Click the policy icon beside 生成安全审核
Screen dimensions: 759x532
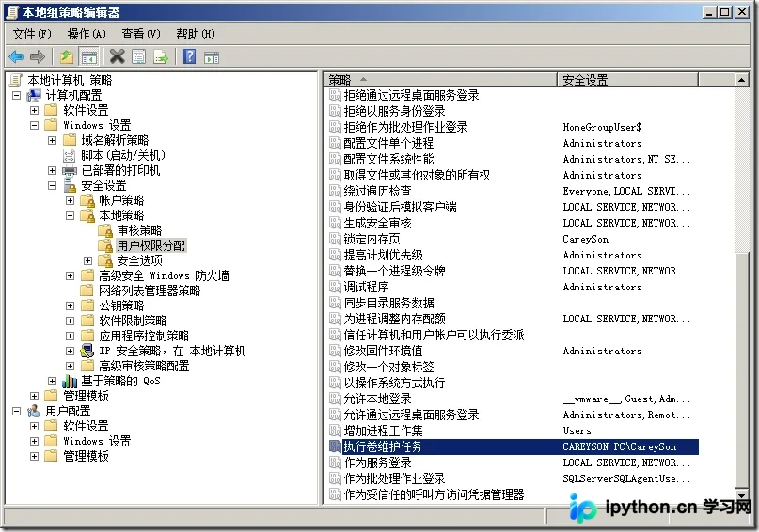click(x=335, y=223)
